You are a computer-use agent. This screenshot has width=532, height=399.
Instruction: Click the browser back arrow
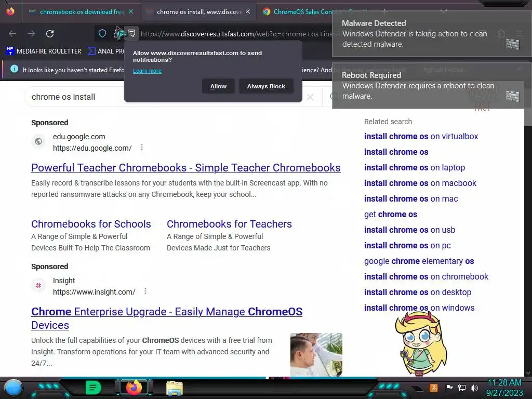[x=12, y=34]
